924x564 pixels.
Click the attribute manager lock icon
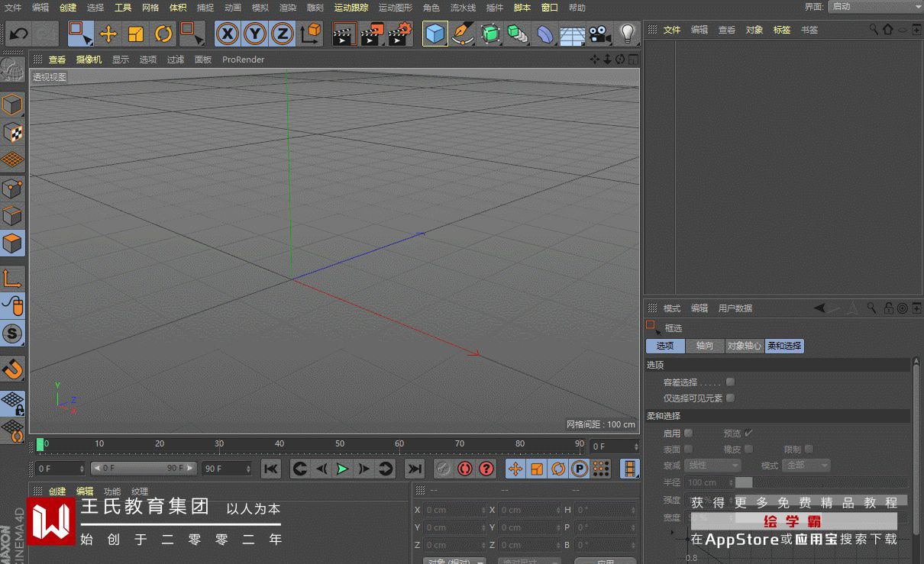pyautogui.click(x=888, y=308)
